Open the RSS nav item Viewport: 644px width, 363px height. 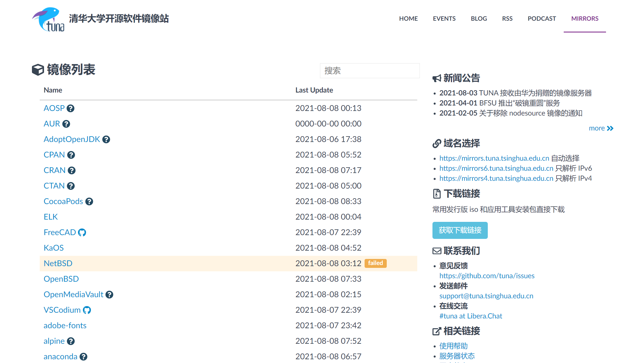click(x=507, y=19)
